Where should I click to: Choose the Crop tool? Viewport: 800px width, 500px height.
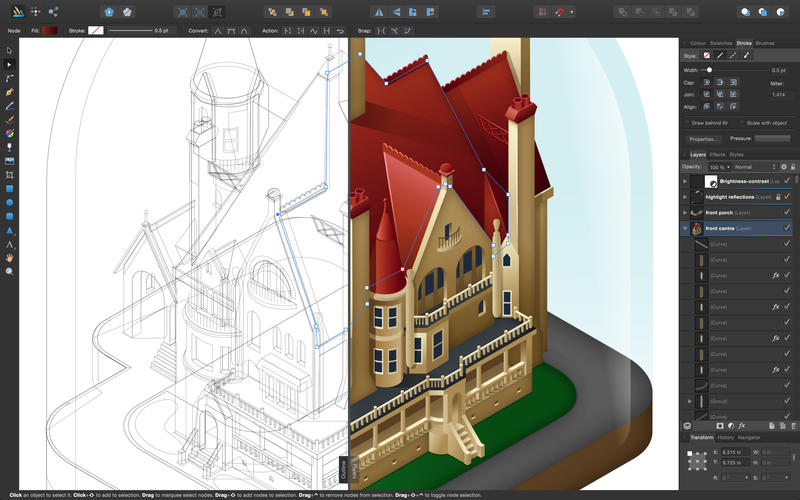(x=10, y=174)
